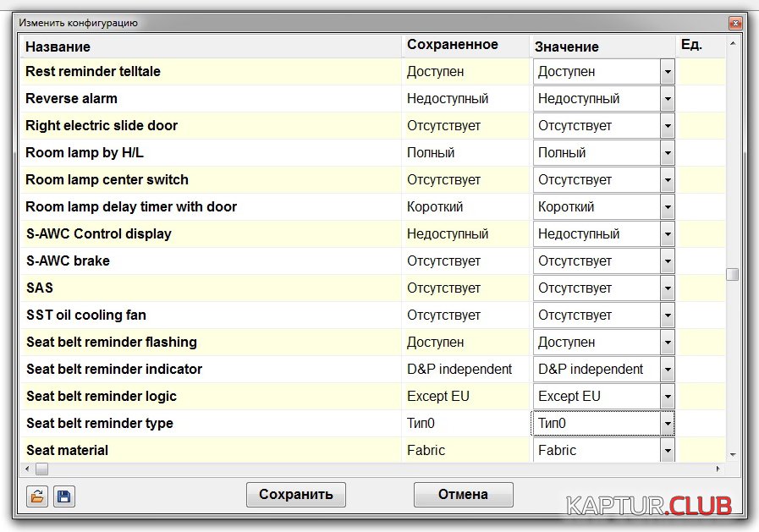Close the configuration dialog window
This screenshot has width=759, height=532.
(x=734, y=23)
